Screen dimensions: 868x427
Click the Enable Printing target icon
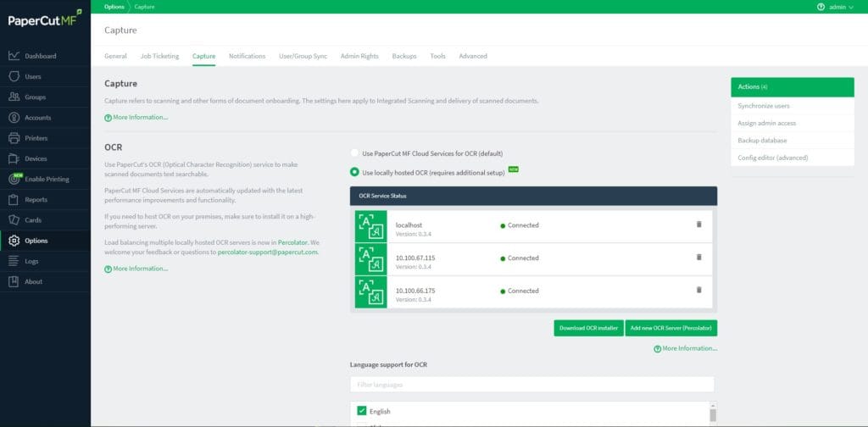pos(14,180)
